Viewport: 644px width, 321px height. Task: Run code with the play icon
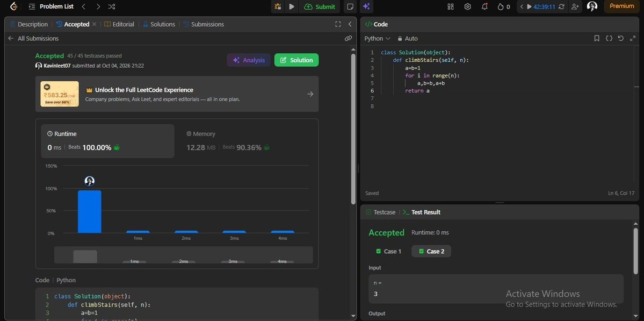tap(292, 6)
